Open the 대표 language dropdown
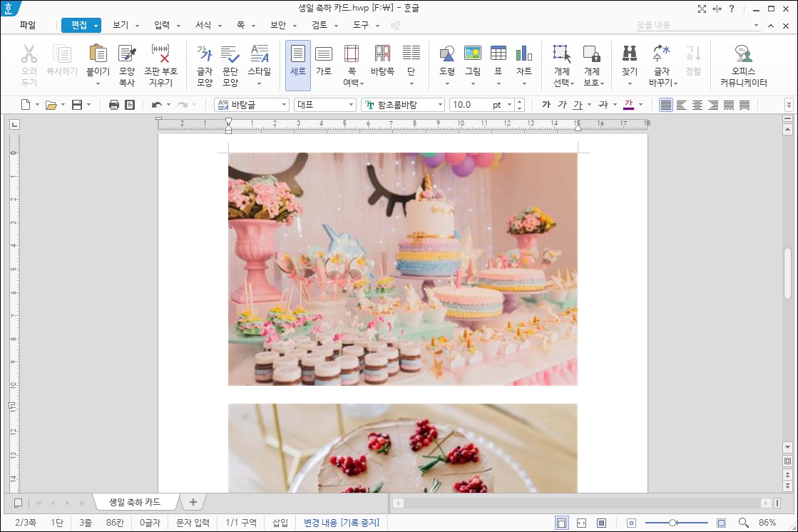This screenshot has width=798, height=532. point(351,105)
